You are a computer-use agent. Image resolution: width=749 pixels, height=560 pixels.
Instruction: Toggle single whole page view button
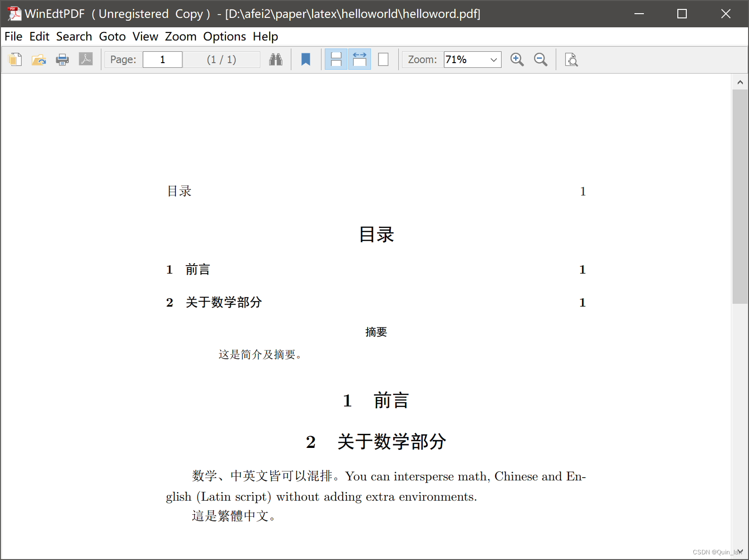383,59
